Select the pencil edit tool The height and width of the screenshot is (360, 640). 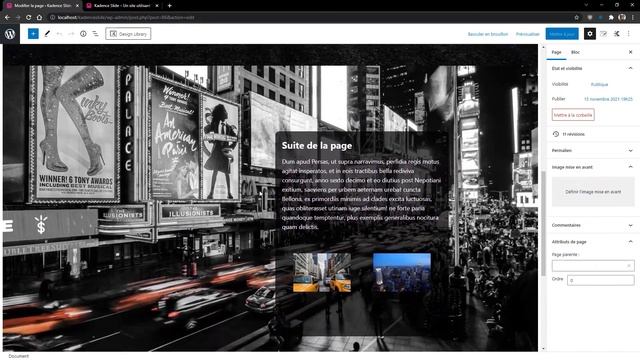pos(47,34)
